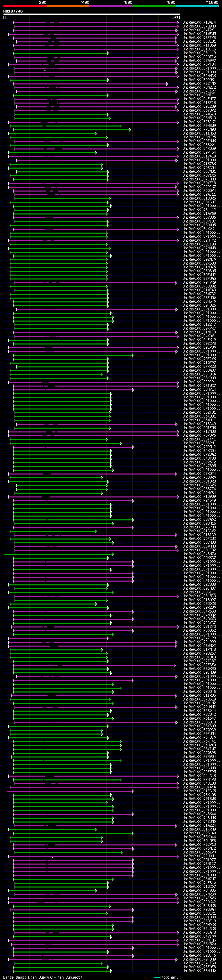
Task: Select the UniRef100_A6S4N0 label
Action: click(199, 84)
